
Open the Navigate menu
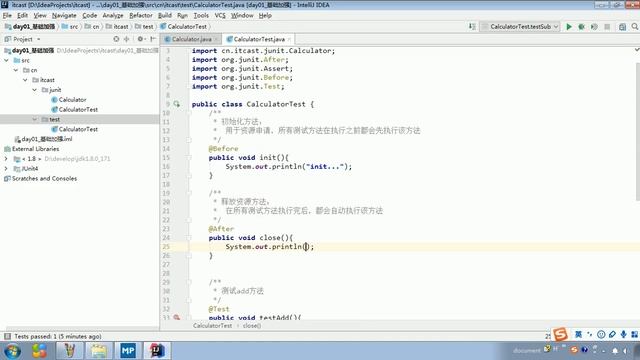click(64, 16)
